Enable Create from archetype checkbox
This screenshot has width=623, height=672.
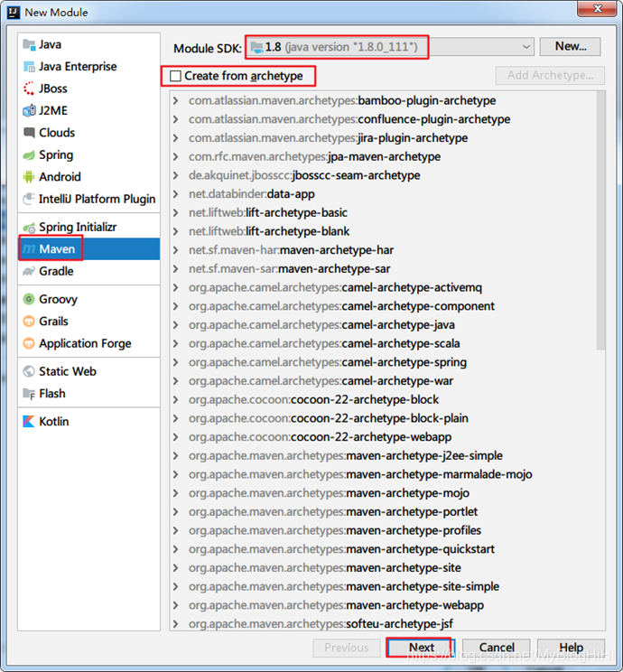175,76
